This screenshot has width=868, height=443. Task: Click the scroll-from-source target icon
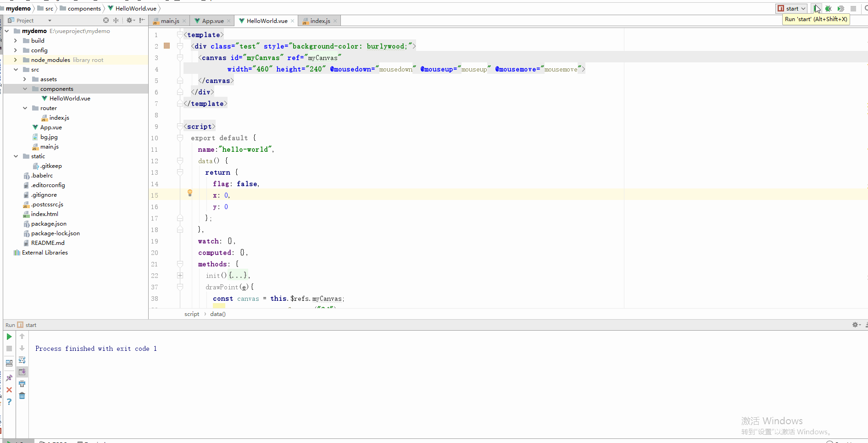tap(106, 20)
